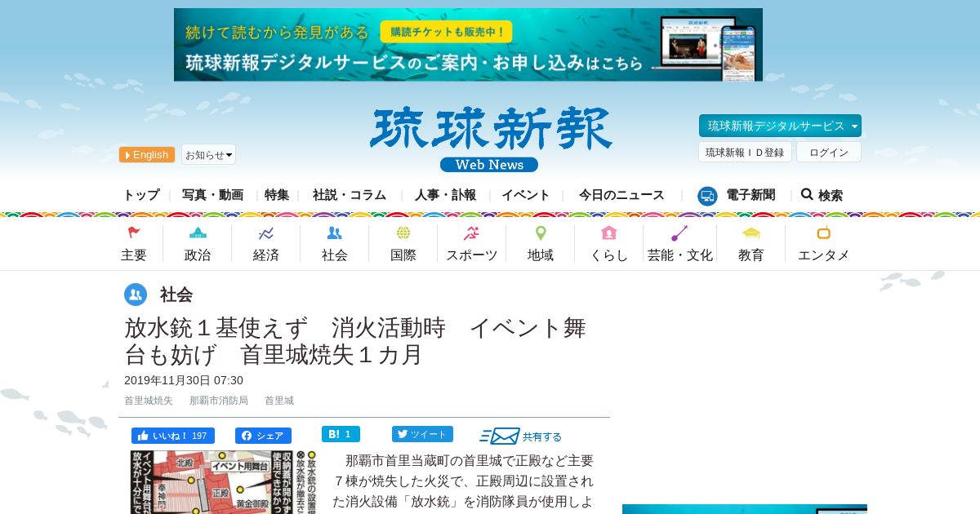Viewport: 980px width, 514px height.
Task: Click the 主要 flag icon
Action: pyautogui.click(x=134, y=233)
